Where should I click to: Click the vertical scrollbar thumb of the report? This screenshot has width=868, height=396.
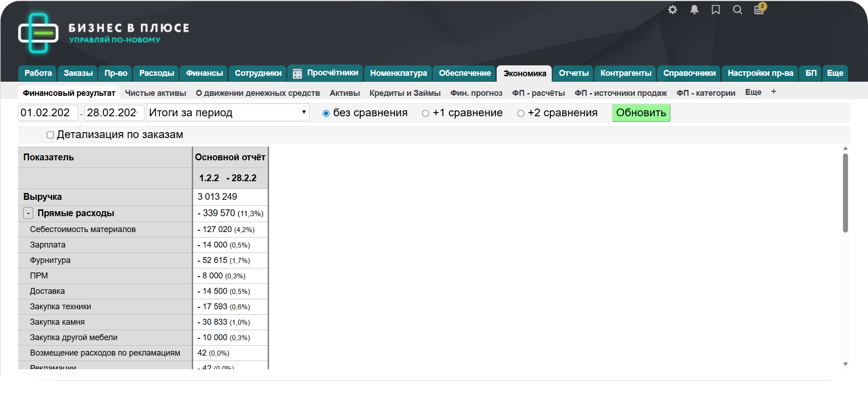click(845, 193)
